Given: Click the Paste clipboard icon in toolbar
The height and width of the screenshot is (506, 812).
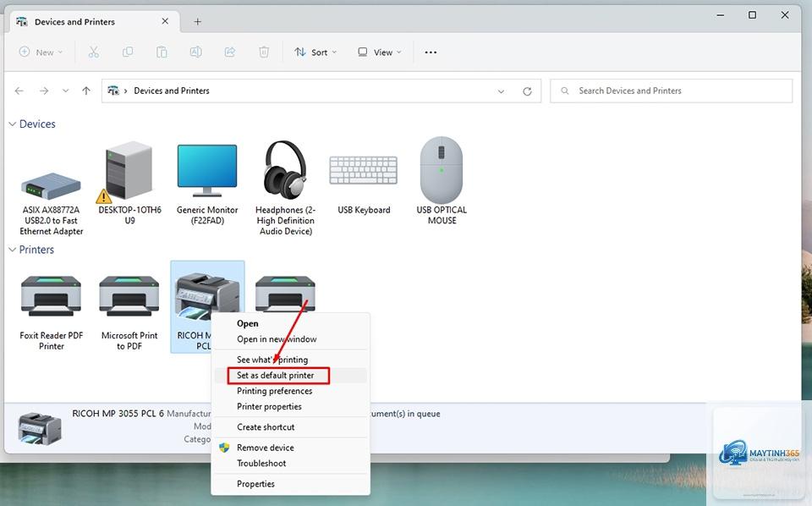Looking at the screenshot, I should (162, 52).
